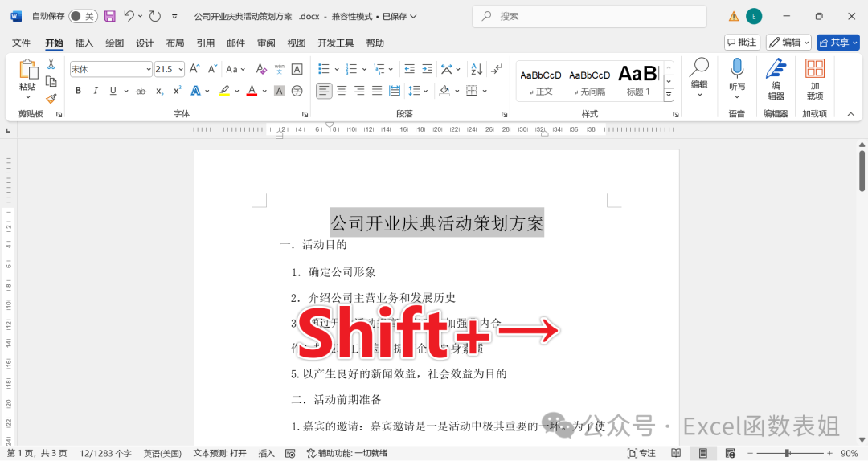Toggle Italic formatting
Viewport: 868px width, 461px height.
95,91
